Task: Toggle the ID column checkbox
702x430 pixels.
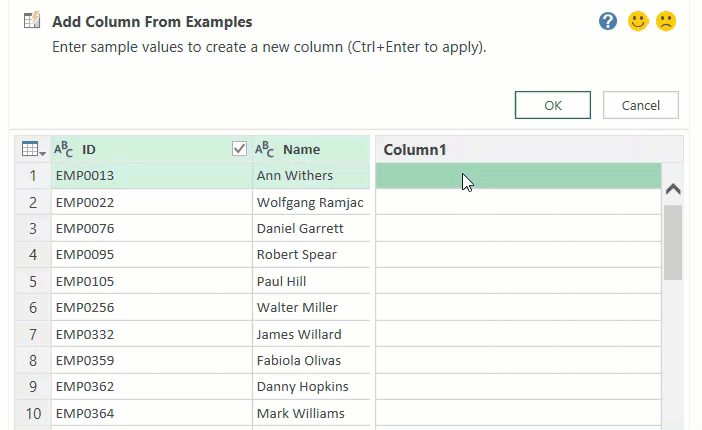Action: click(239, 149)
